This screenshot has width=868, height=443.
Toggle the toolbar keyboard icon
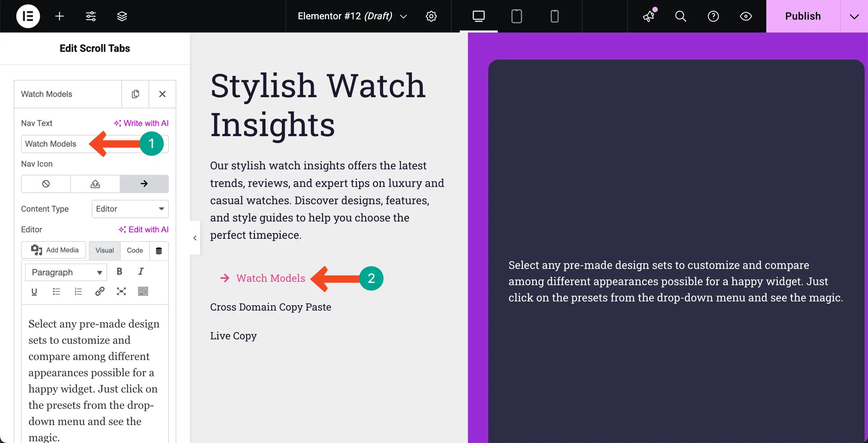tap(143, 292)
